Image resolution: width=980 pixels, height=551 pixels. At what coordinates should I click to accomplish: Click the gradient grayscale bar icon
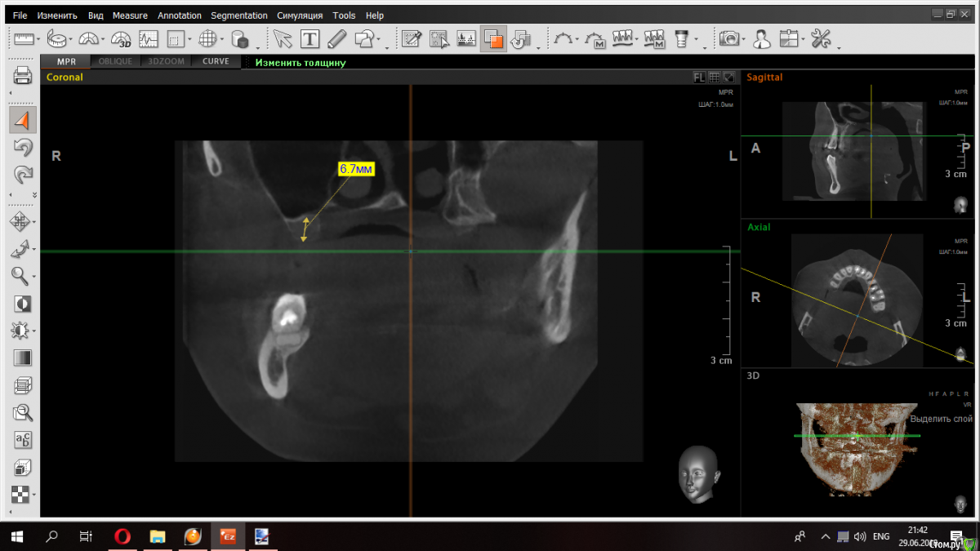tap(23, 358)
